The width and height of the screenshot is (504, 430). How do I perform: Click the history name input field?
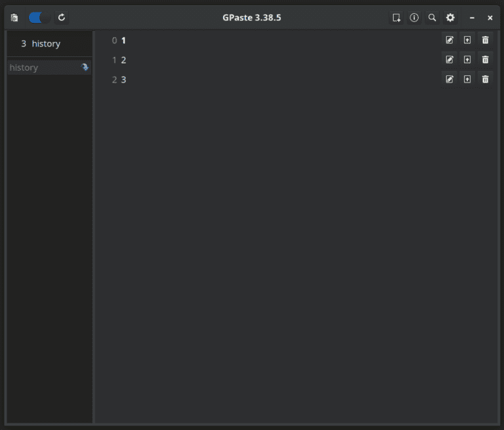point(49,68)
